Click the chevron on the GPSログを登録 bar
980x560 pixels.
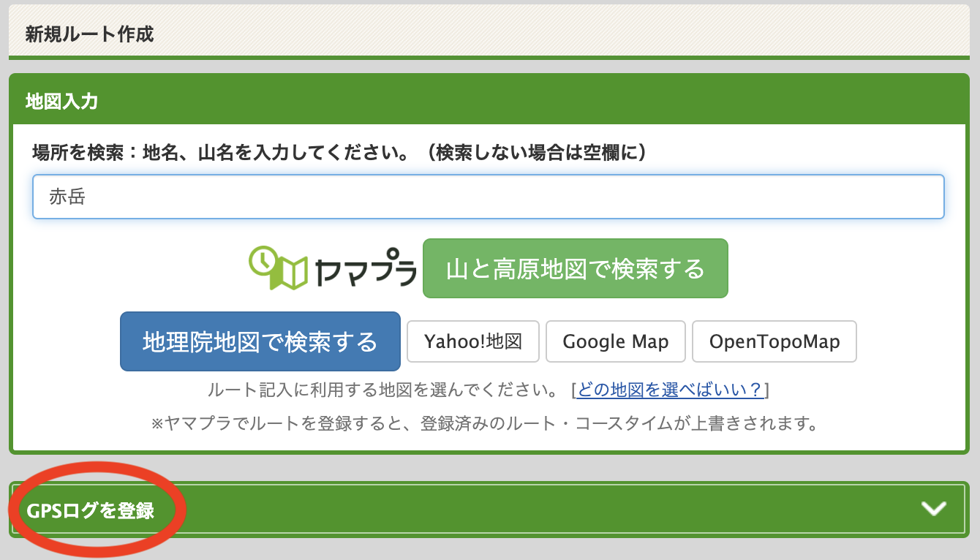click(934, 509)
